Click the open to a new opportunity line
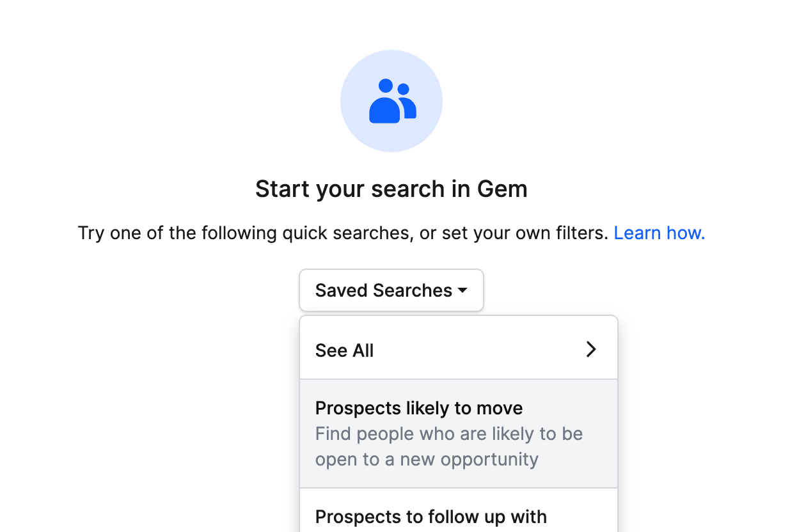Viewport: 806px width, 532px height. 427,460
